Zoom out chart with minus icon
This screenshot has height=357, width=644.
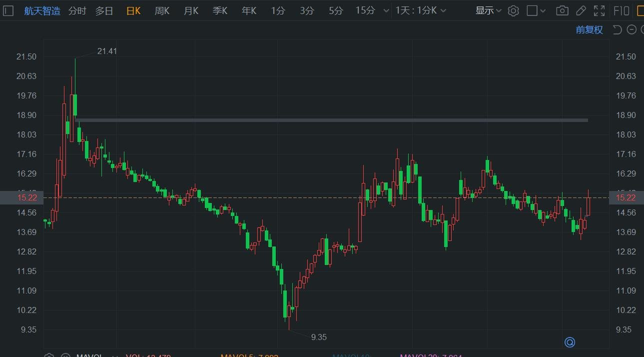pyautogui.click(x=632, y=30)
